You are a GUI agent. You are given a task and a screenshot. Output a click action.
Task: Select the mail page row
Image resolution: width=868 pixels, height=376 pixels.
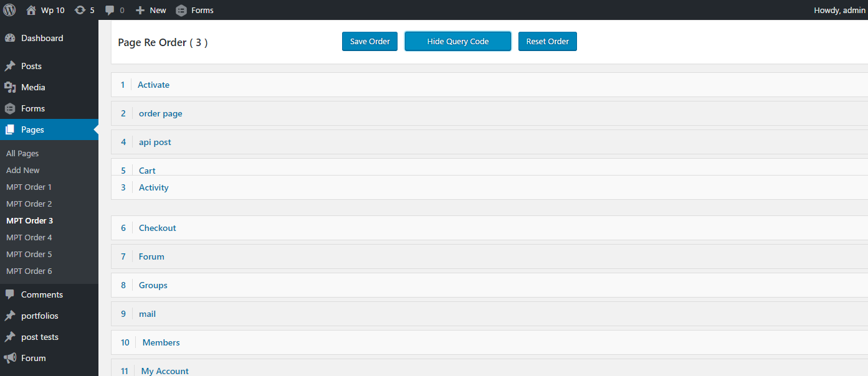(489, 314)
